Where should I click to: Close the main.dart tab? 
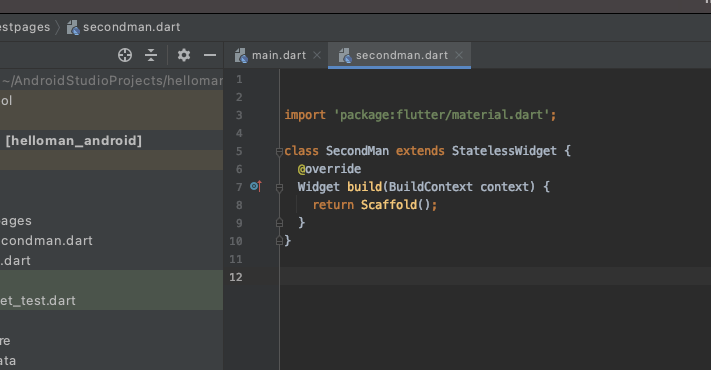click(x=317, y=55)
